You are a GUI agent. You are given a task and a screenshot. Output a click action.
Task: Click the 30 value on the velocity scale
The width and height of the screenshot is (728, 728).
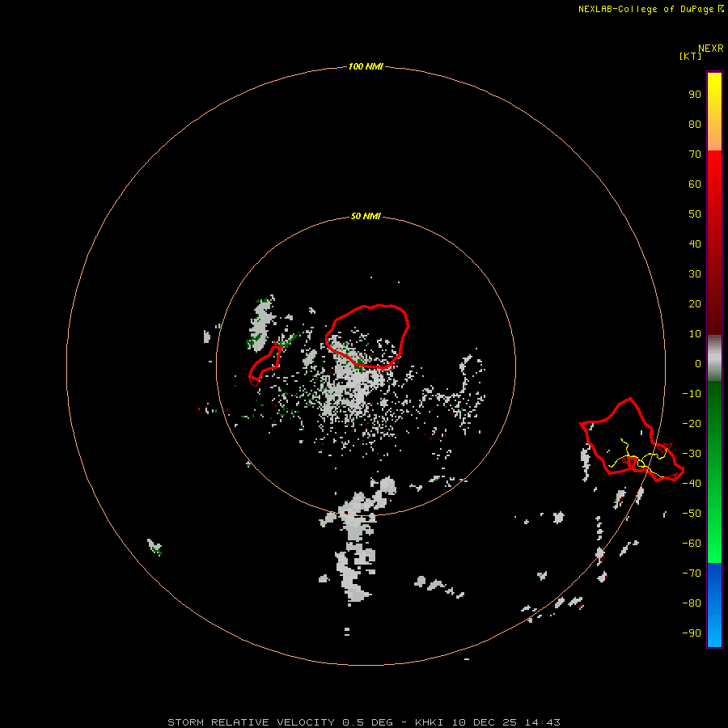[695, 274]
